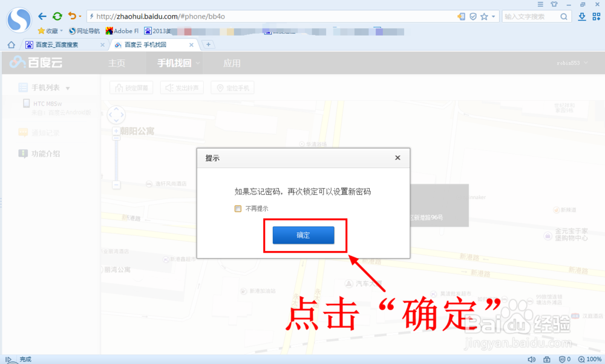Open the 手机找回 nav chevron dropdown
This screenshot has height=364, width=605.
click(198, 62)
